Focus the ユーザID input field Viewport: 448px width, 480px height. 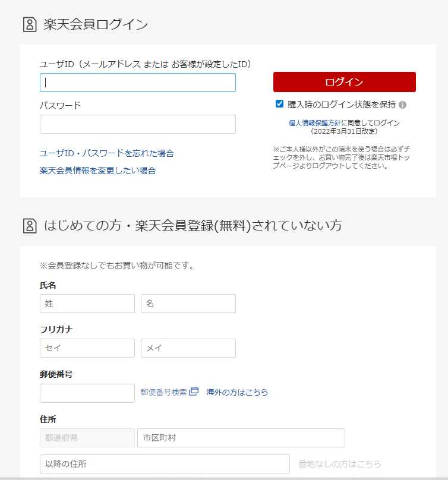[137, 83]
